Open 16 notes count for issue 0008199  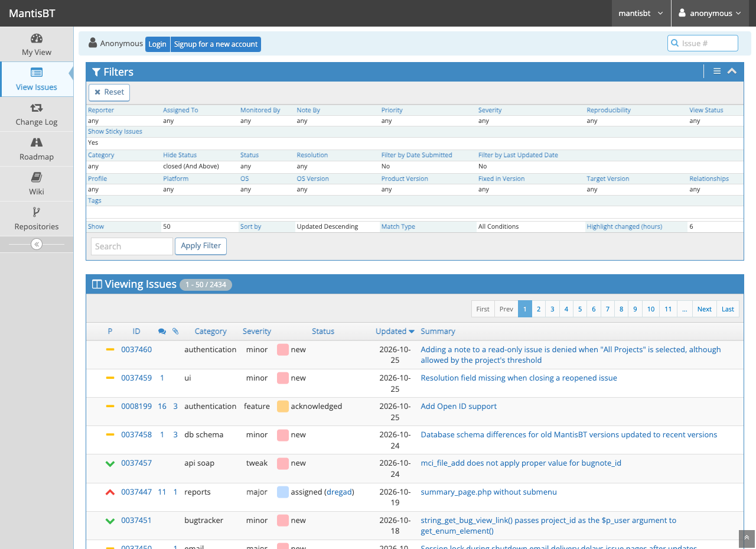[162, 407]
